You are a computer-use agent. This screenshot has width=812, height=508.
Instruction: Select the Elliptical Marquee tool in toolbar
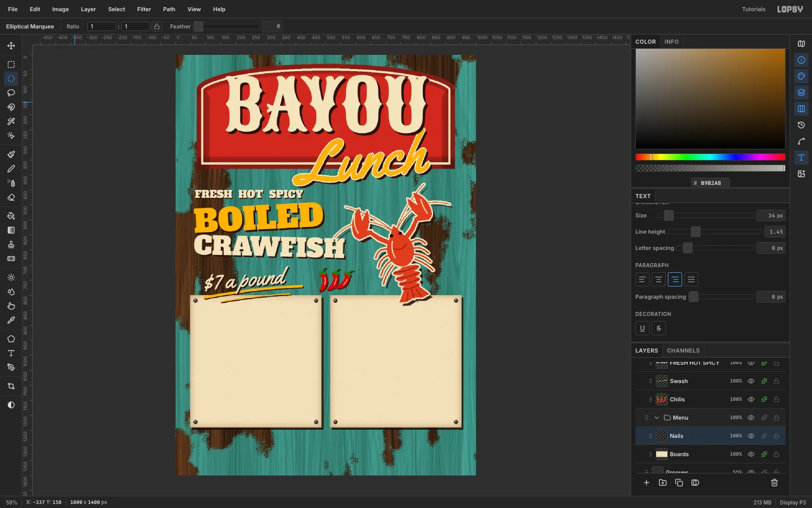point(11,79)
